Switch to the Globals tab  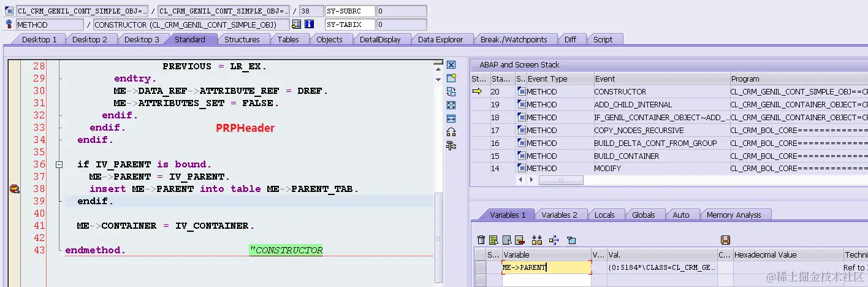tap(644, 215)
